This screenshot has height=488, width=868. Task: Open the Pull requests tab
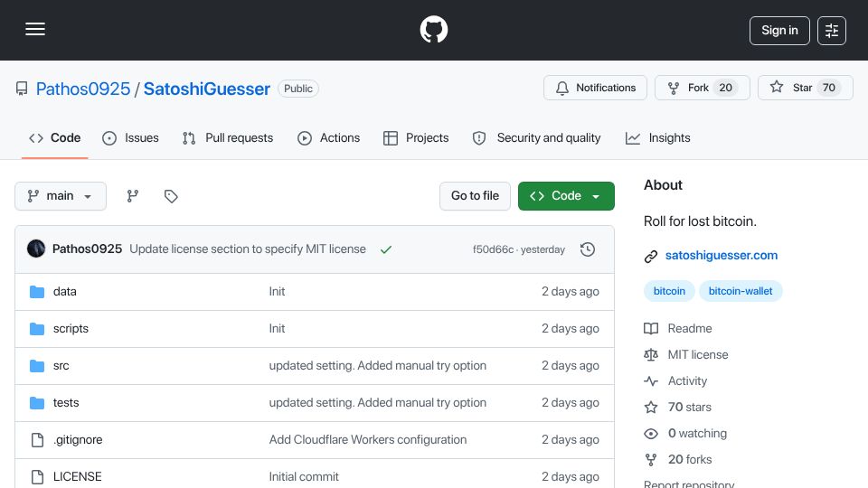pyautogui.click(x=228, y=137)
